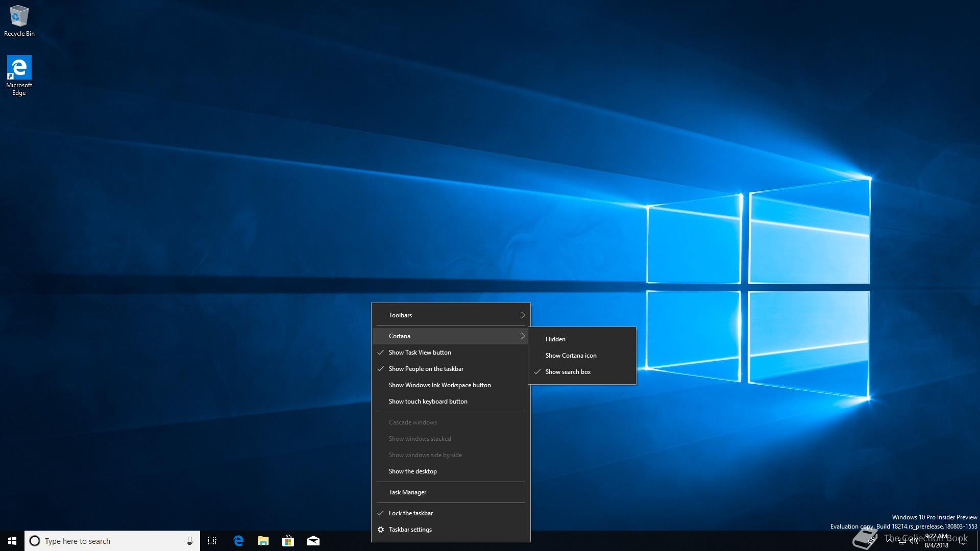Viewport: 980px width, 551px height.
Task: Click the volume speaker tray icon
Action: [x=914, y=541]
